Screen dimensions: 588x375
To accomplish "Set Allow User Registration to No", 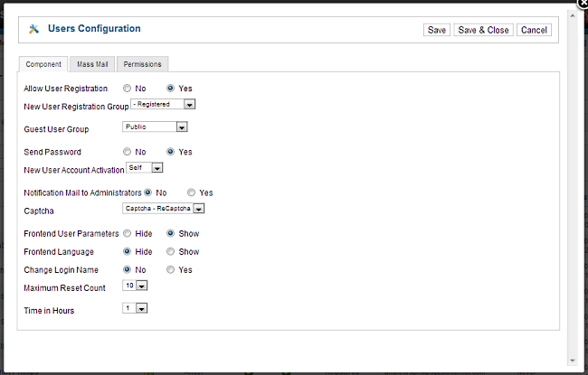I will pyautogui.click(x=128, y=89).
